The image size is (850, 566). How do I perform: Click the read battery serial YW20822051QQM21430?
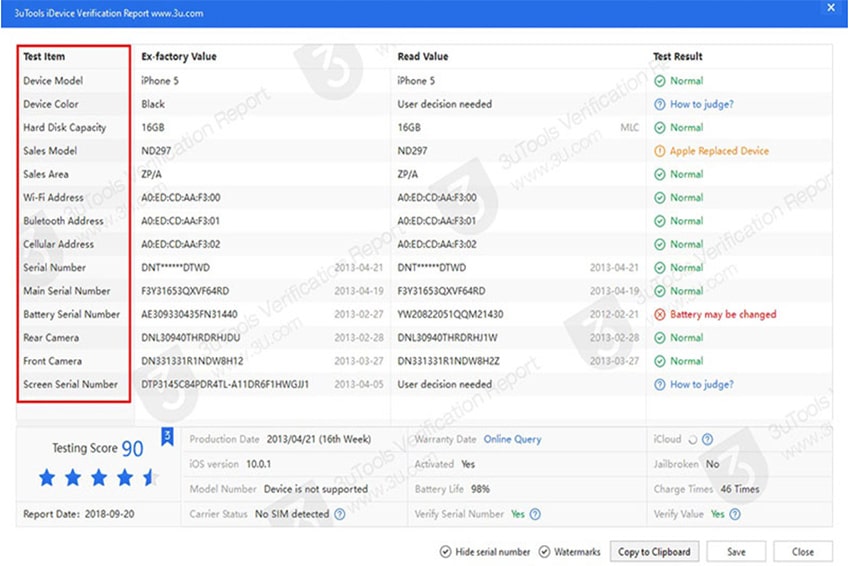(x=450, y=314)
